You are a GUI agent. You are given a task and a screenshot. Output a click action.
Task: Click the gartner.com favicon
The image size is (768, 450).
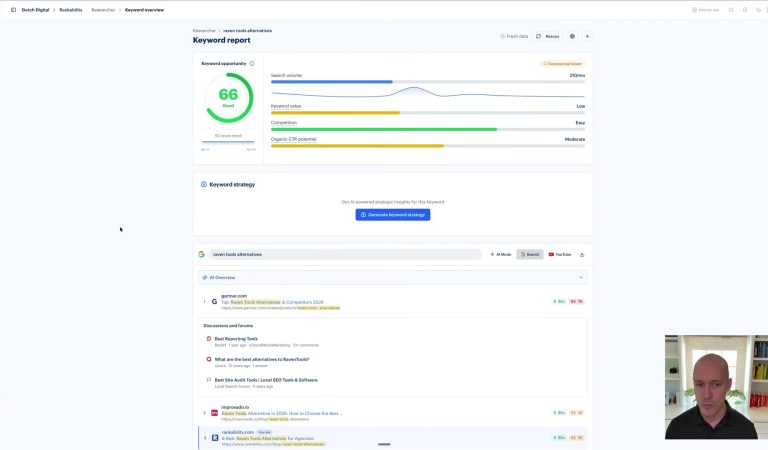214,302
